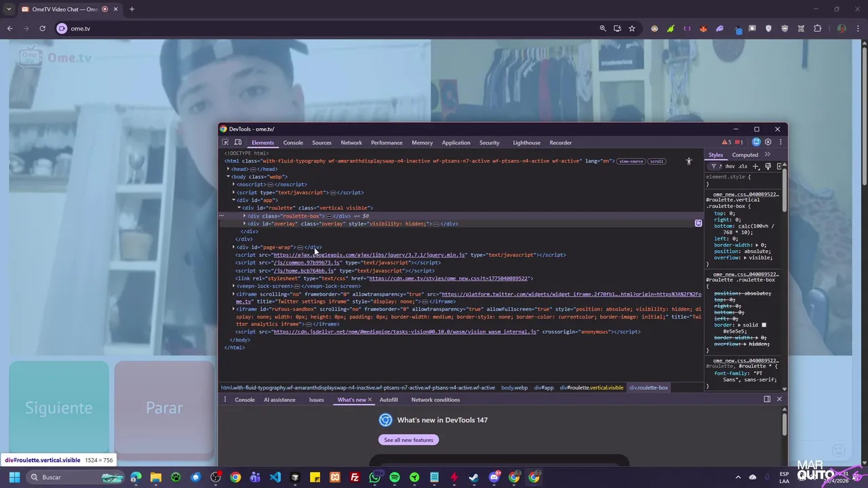Toggle the device toolbar icon in DevTools

pos(238,142)
